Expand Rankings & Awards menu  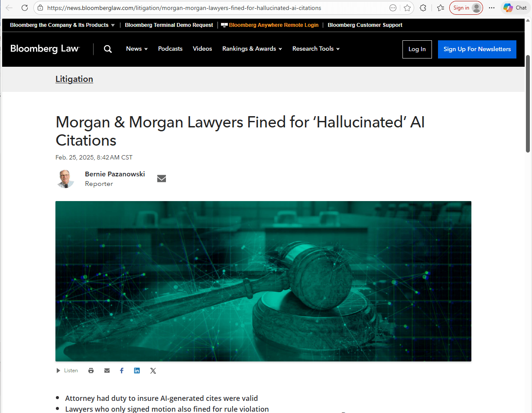coord(252,49)
